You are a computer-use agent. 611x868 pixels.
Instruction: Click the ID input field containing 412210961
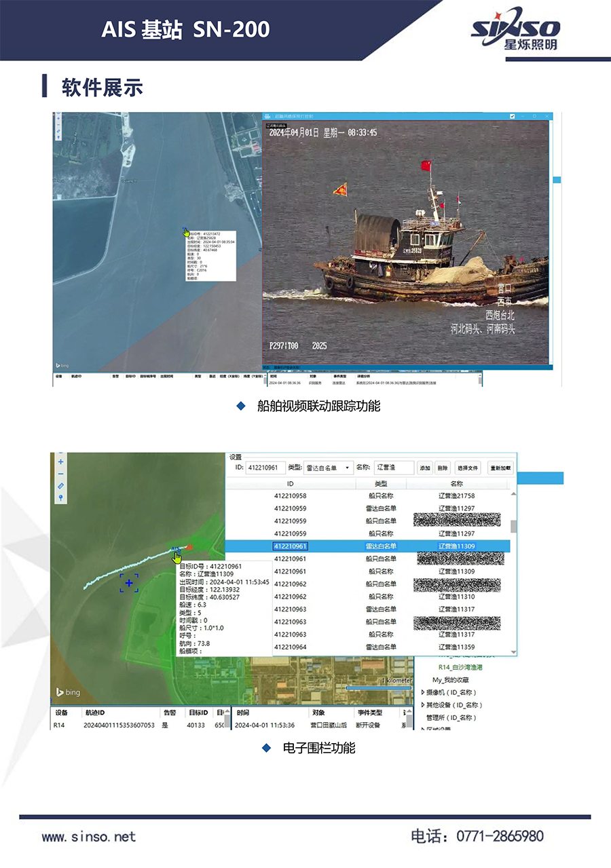(x=265, y=468)
